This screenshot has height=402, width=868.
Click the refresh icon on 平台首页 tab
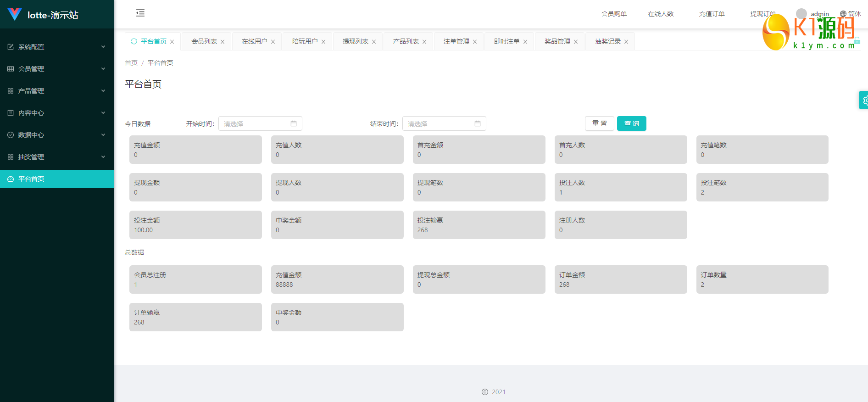point(134,41)
